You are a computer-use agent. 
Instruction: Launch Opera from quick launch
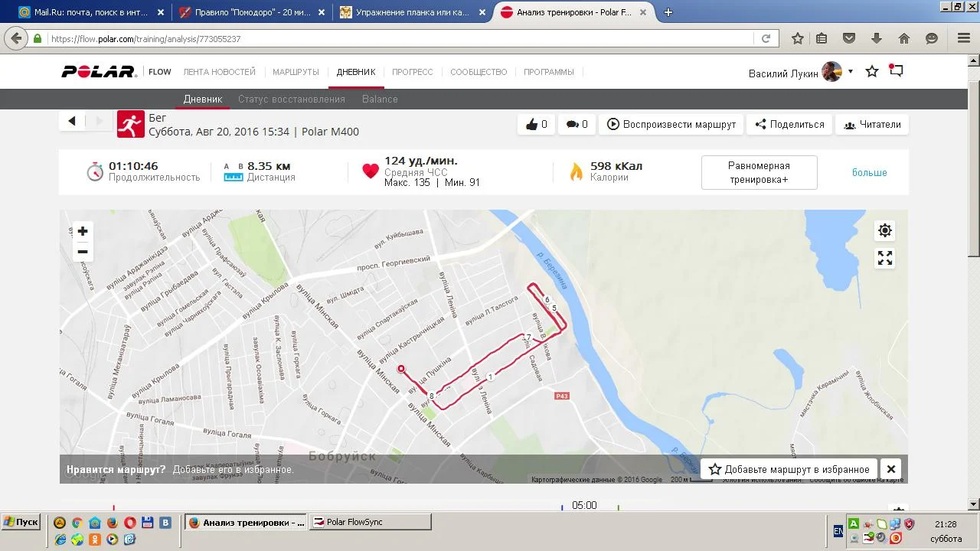(x=130, y=523)
